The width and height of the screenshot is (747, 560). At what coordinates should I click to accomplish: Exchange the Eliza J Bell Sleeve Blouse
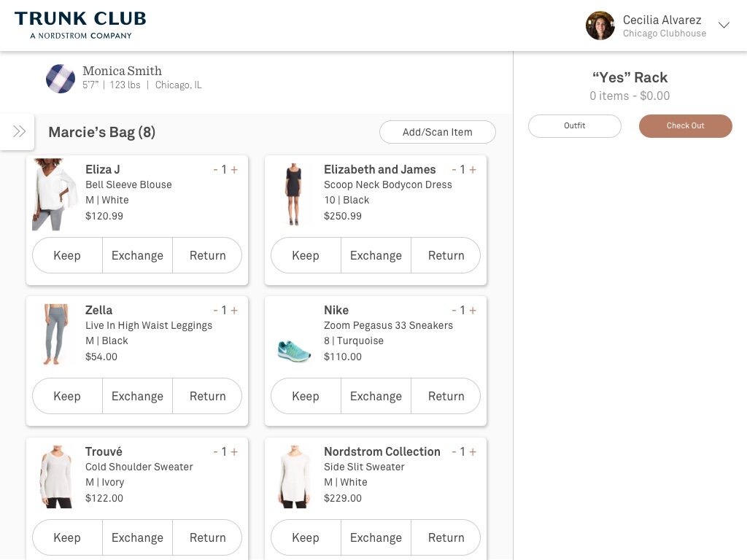click(137, 255)
